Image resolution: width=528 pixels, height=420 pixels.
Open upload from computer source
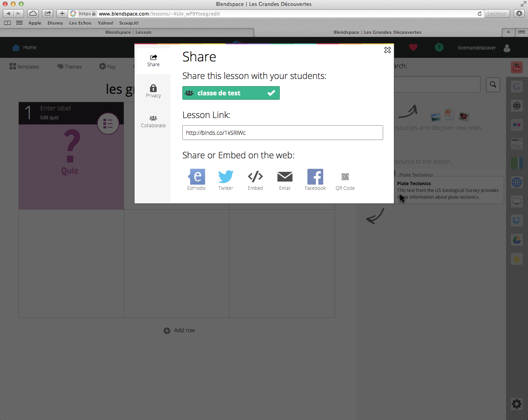pos(517,201)
